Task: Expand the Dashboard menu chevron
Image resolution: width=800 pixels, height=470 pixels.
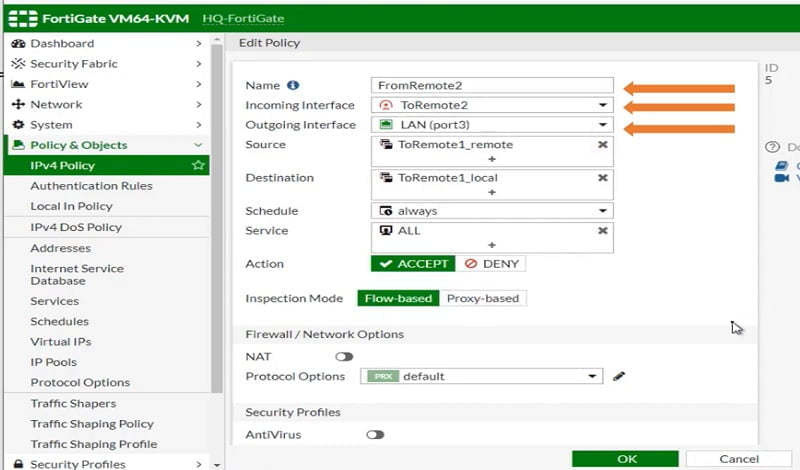Action: pyautogui.click(x=198, y=43)
